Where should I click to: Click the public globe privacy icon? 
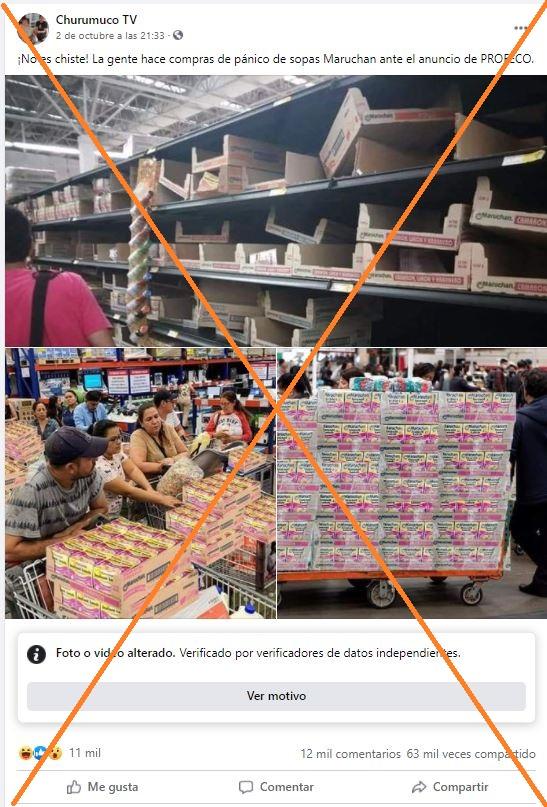[178, 36]
